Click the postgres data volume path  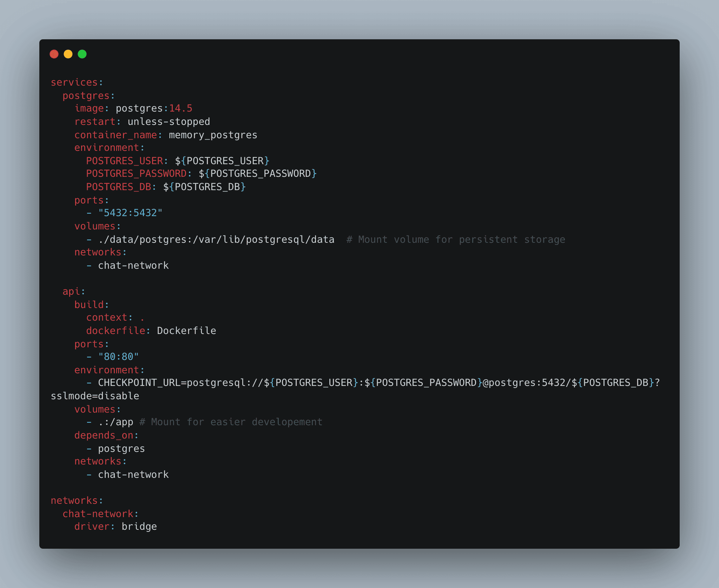[x=216, y=240]
